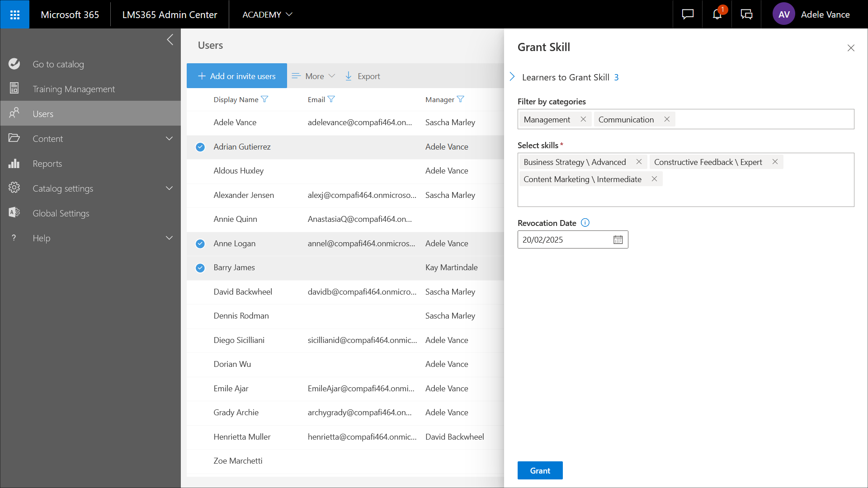This screenshot has width=868, height=488.
Task: Open the Revocation Date calendar picker
Action: pyautogui.click(x=618, y=240)
